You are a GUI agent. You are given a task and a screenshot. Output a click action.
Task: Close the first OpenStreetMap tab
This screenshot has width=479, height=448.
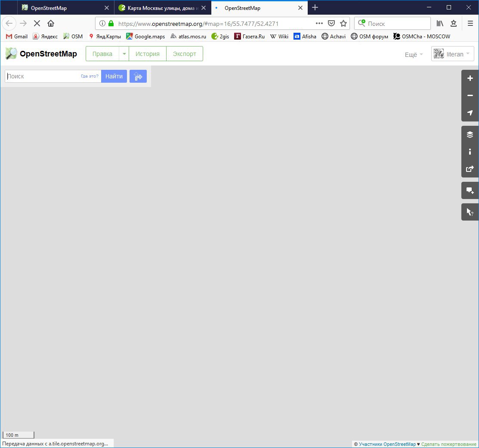tap(107, 8)
